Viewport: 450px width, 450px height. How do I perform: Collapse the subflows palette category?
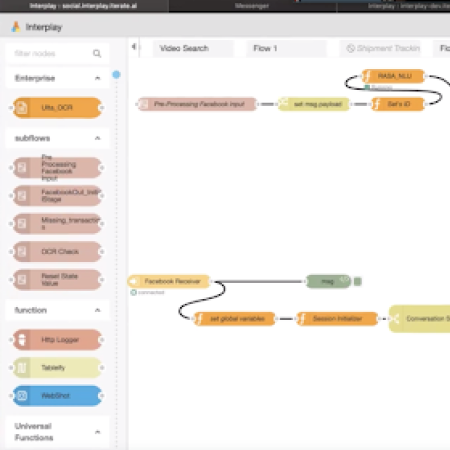98,138
